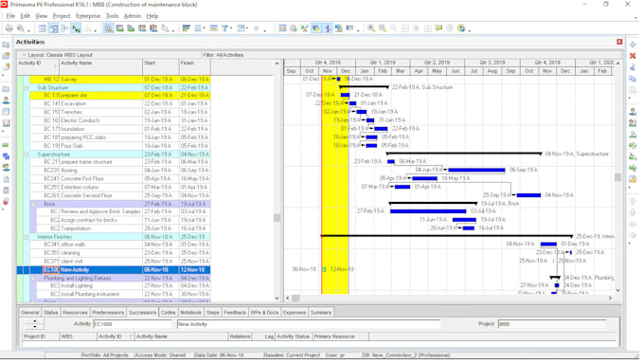Click the Group and Sort icon

(241, 28)
